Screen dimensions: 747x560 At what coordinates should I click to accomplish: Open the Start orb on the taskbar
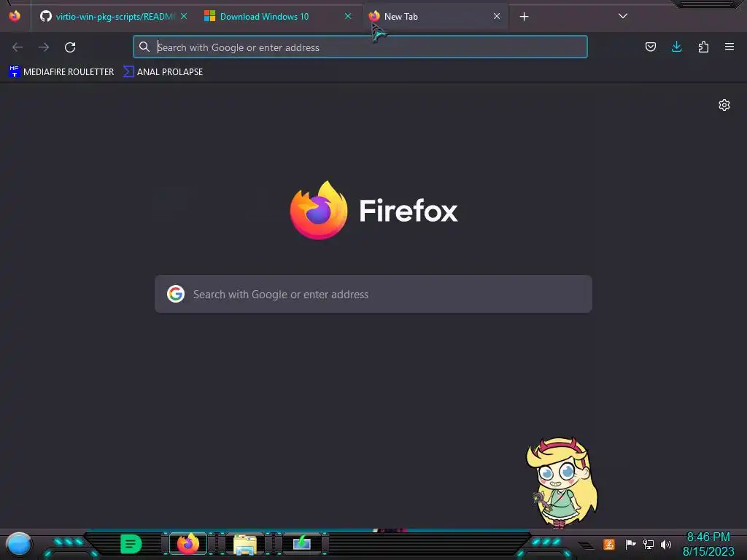(19, 544)
